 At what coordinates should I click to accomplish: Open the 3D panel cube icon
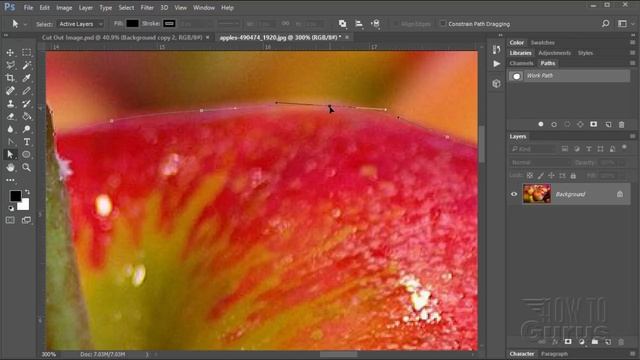pos(496,84)
